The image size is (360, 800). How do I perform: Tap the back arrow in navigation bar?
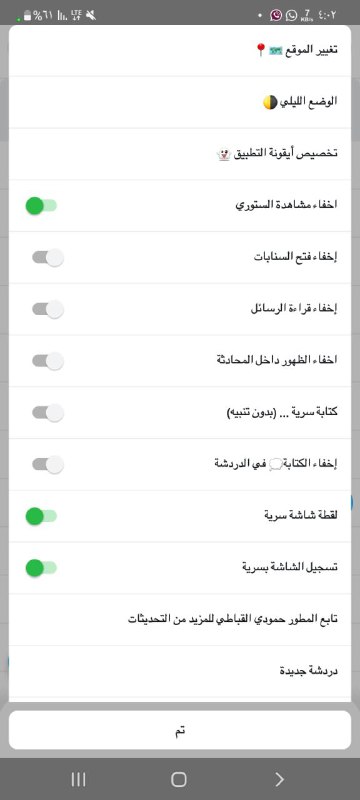(x=279, y=779)
